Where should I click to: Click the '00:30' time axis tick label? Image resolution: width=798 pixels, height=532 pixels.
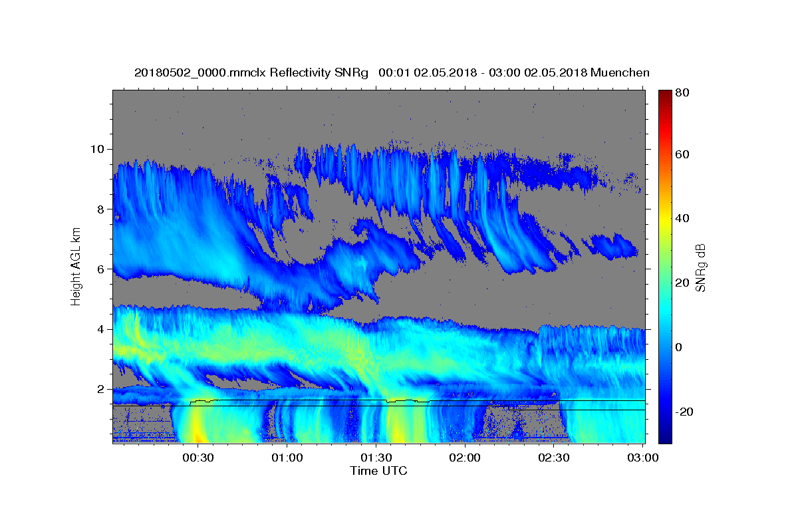tap(199, 458)
